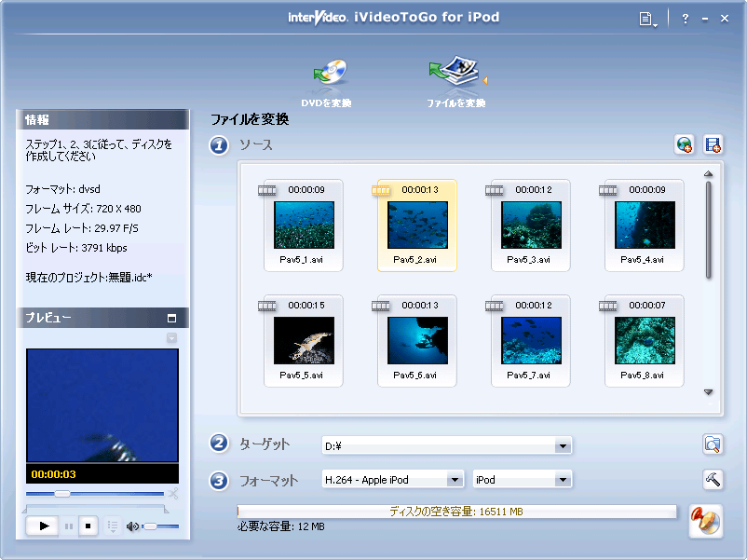Click the source list scroll up arrow
This screenshot has width=747, height=560.
coord(709,173)
